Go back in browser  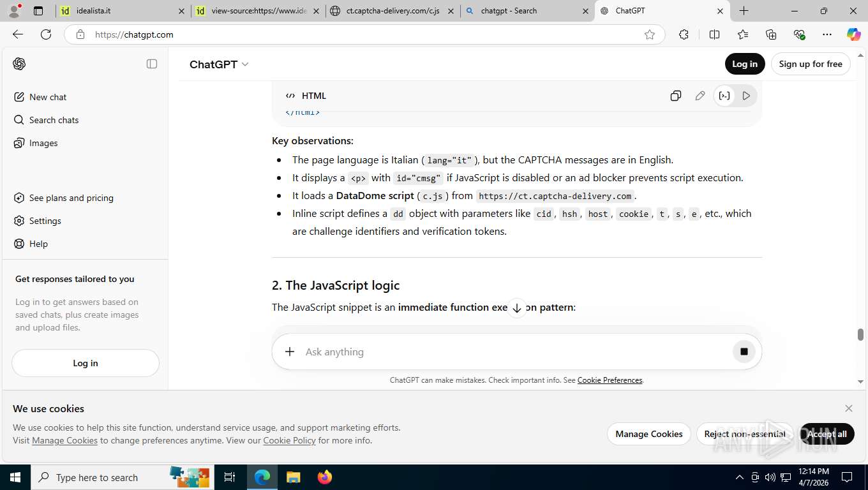[18, 34]
